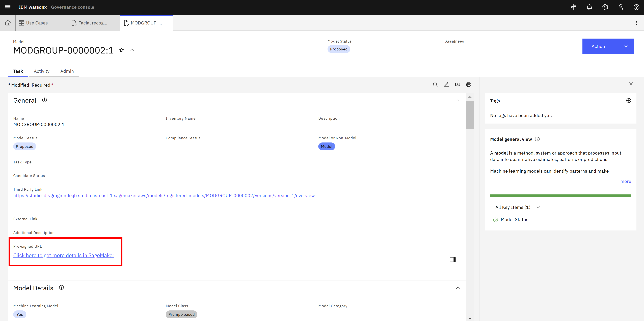This screenshot has width=644, height=321.
Task: Switch to the Admin tab
Action: 67,71
